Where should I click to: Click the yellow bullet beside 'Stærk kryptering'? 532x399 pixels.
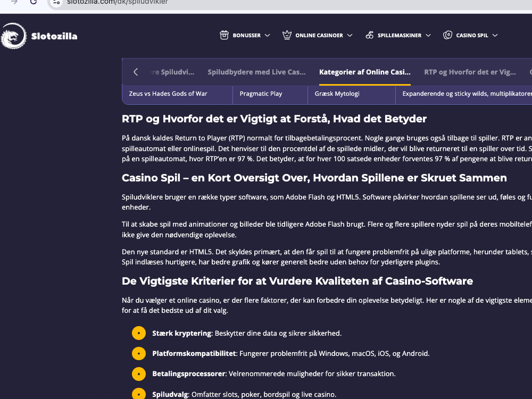139,333
